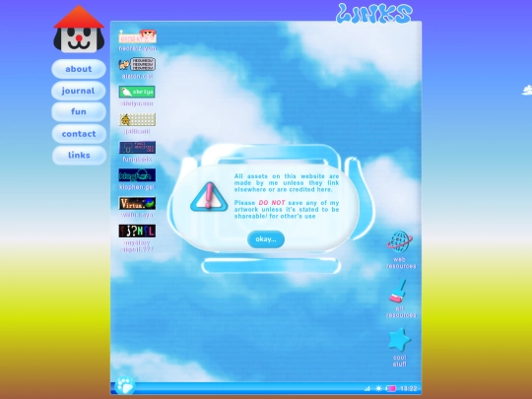Open the fun page
This screenshot has width=532, height=399.
79,111
